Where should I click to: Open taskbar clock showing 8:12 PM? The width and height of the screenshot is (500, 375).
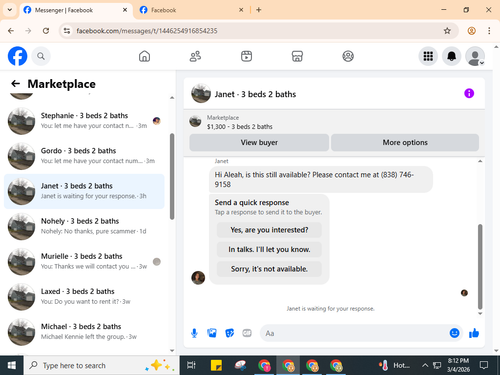458,365
